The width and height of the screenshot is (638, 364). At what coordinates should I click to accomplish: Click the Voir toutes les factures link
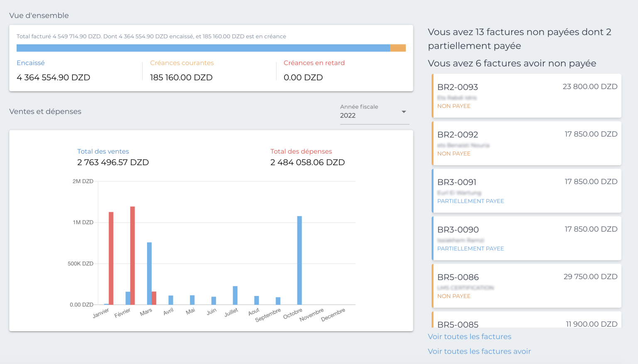(x=469, y=337)
